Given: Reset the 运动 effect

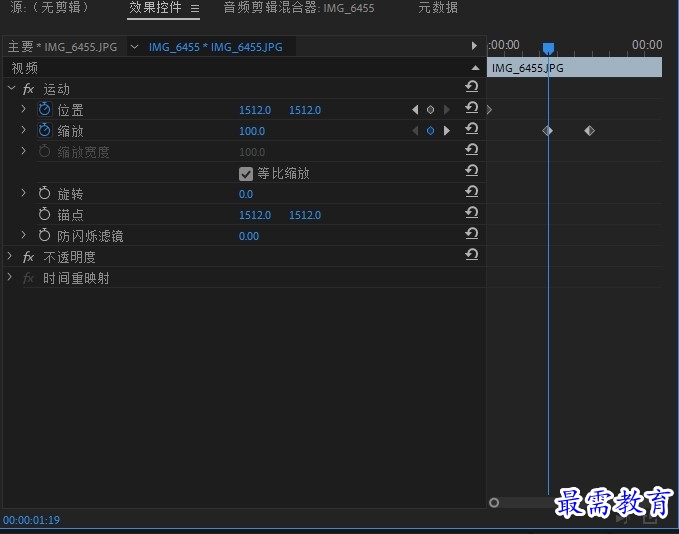Looking at the screenshot, I should point(472,87).
